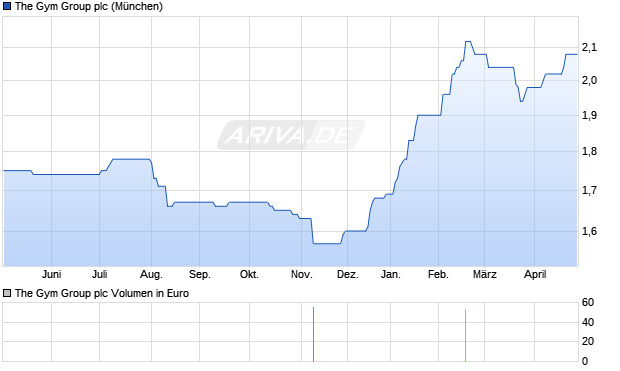Click the 2,1 price axis label

point(589,47)
